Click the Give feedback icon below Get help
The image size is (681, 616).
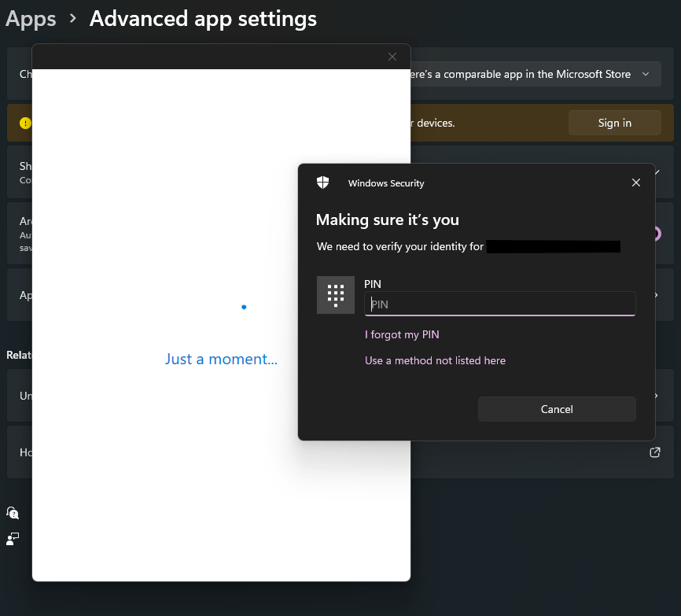[12, 539]
